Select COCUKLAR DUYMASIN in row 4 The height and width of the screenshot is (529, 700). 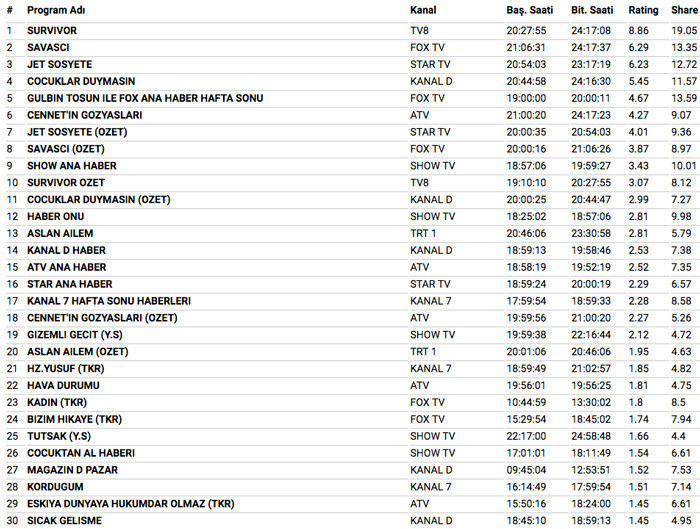(81, 81)
